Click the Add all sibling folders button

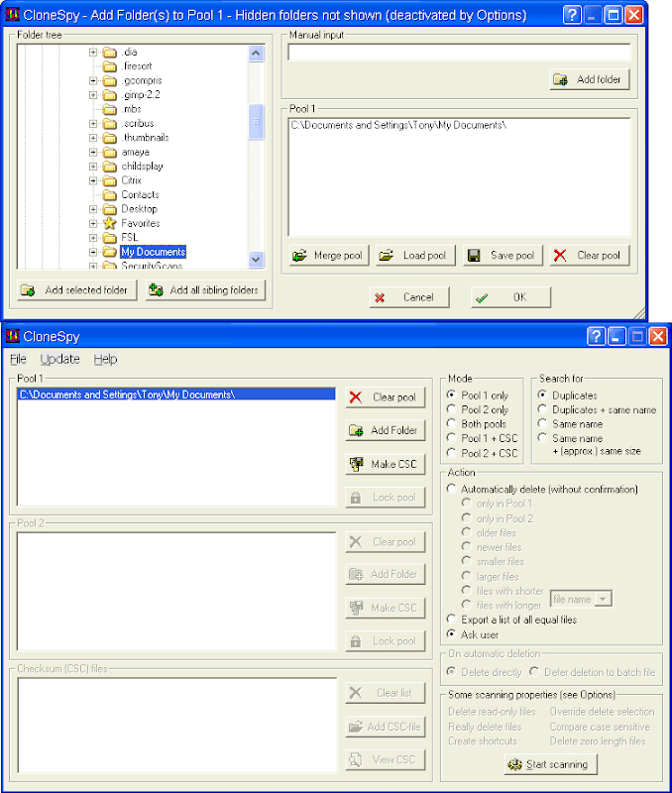pos(205,290)
